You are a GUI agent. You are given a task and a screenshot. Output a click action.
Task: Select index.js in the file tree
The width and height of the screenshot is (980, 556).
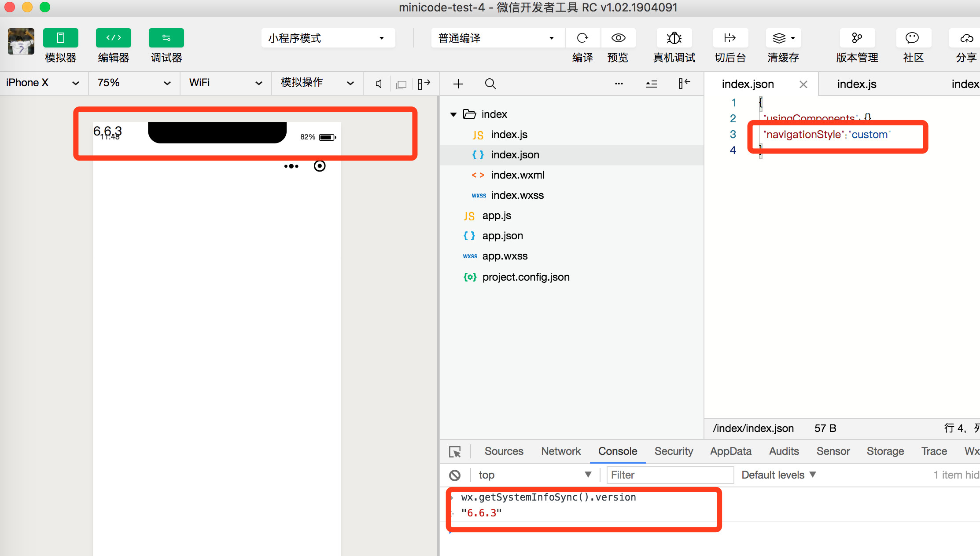[571, 135]
